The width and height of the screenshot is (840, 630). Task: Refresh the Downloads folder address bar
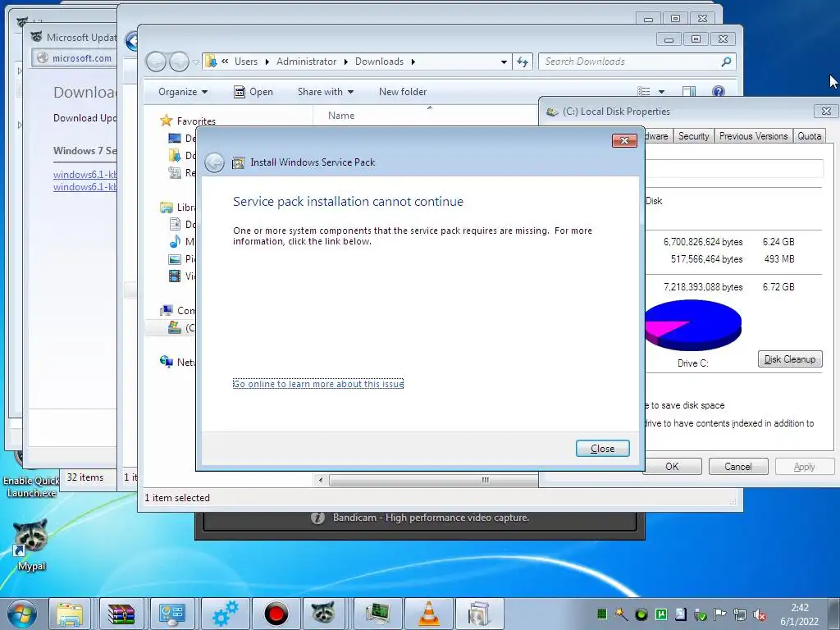click(523, 62)
